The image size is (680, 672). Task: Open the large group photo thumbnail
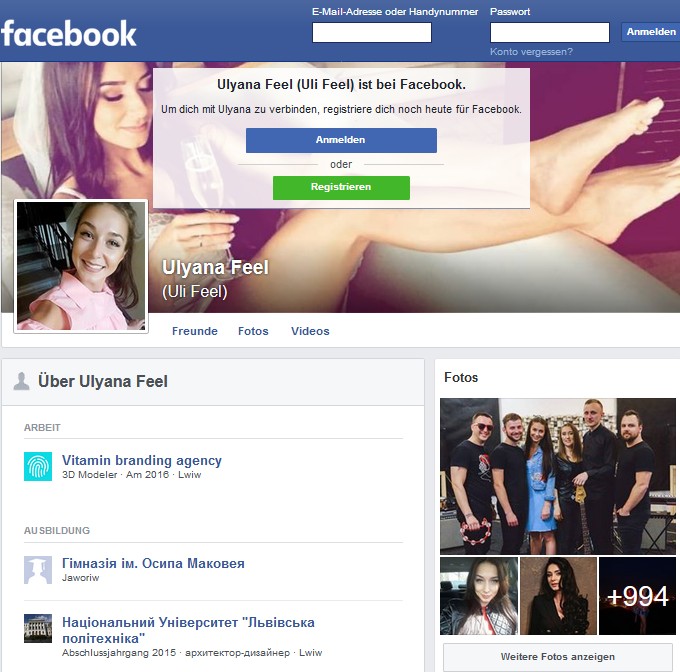coord(558,476)
